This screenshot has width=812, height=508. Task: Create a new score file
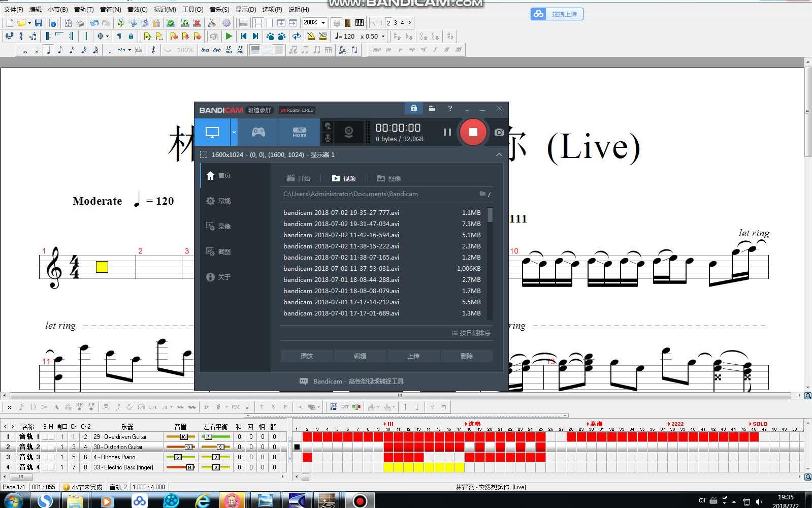(9, 23)
